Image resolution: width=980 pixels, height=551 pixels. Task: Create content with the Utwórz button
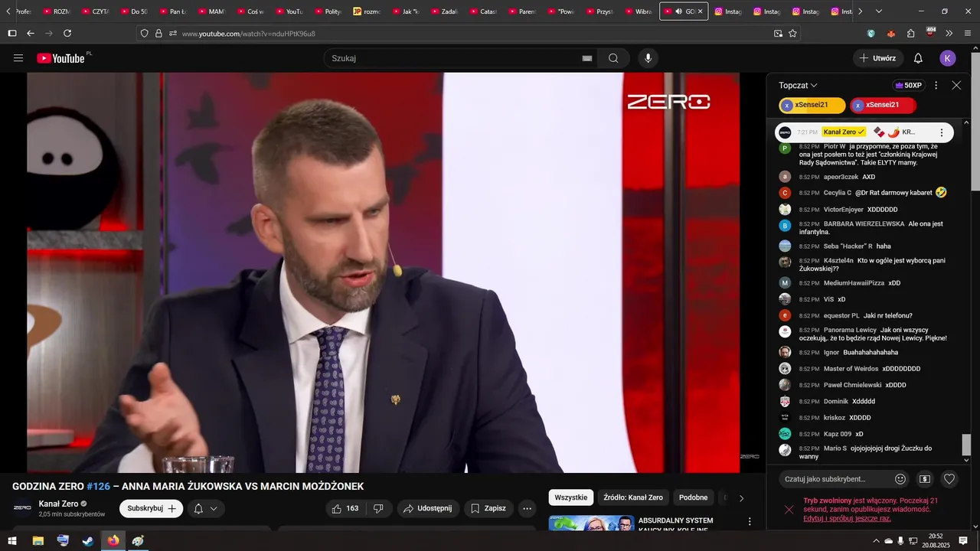point(877,58)
